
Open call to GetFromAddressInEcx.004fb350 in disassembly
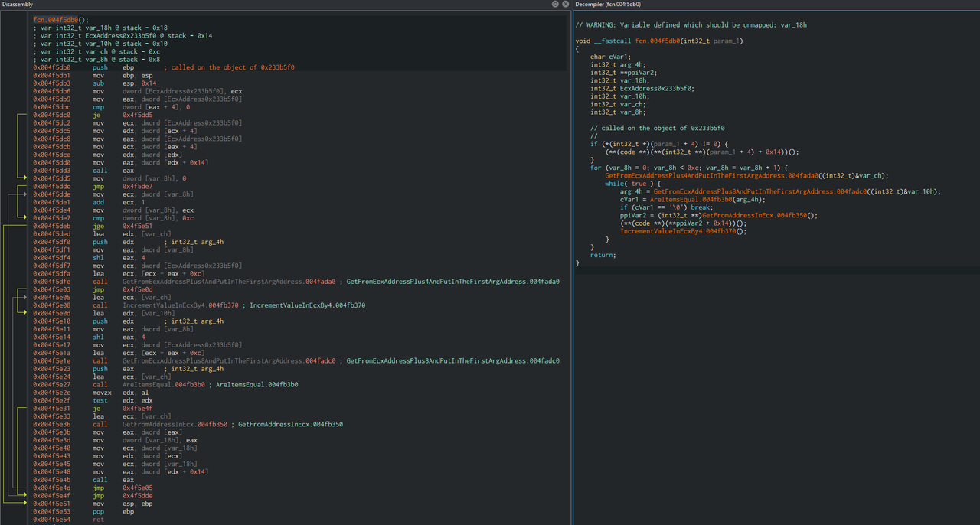178,424
